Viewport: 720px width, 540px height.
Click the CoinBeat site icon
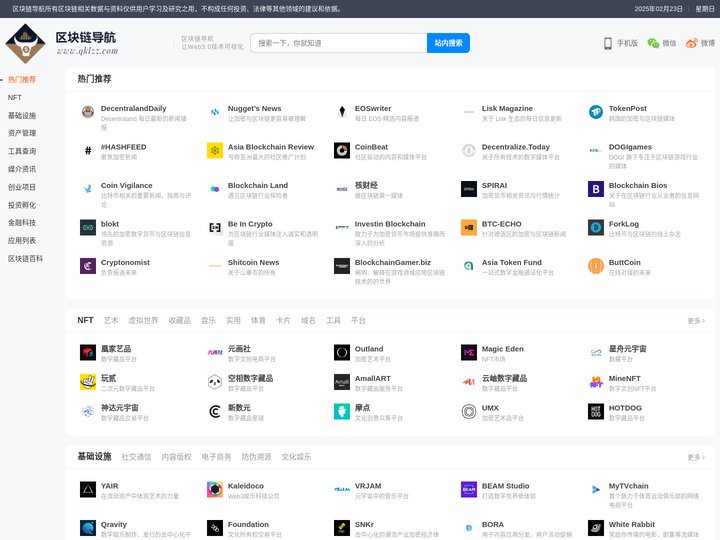pyautogui.click(x=342, y=150)
